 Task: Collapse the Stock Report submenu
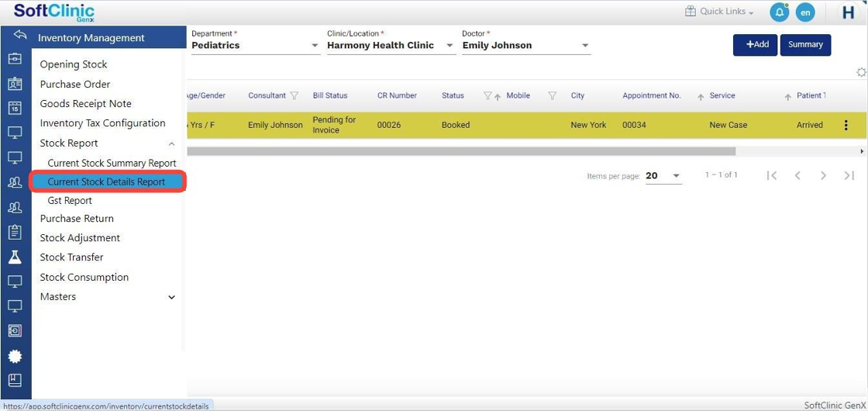[171, 143]
